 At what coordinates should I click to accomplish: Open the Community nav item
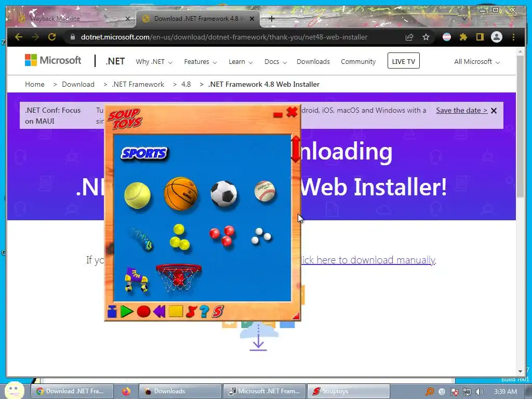(x=358, y=62)
